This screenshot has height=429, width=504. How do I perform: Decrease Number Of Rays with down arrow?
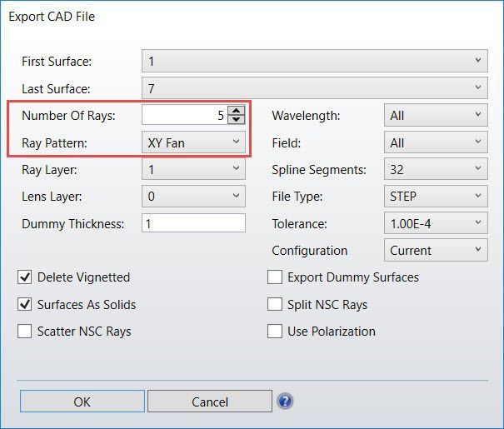[x=237, y=119]
